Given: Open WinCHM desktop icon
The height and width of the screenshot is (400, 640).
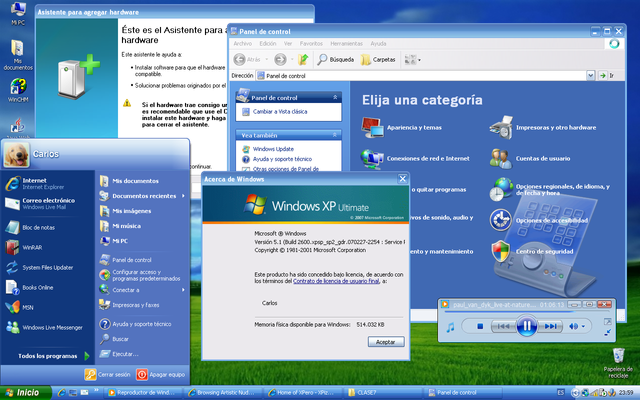Looking at the screenshot, I should pos(18,90).
